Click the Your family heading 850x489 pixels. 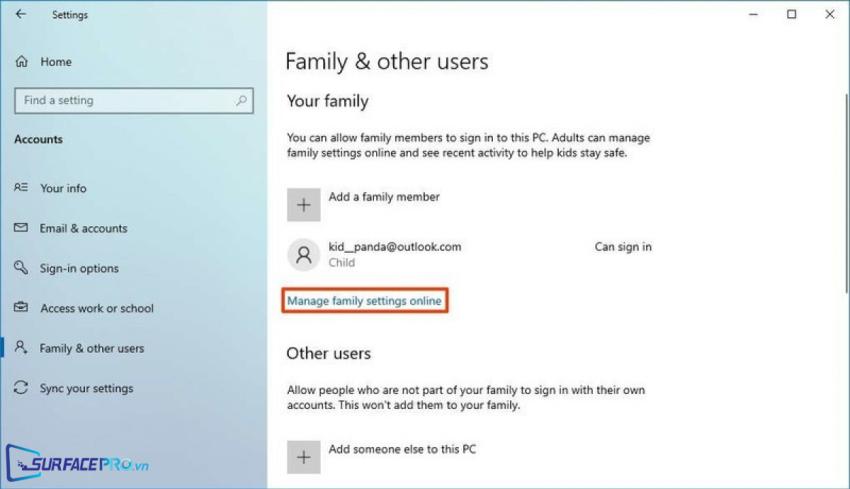(x=327, y=101)
